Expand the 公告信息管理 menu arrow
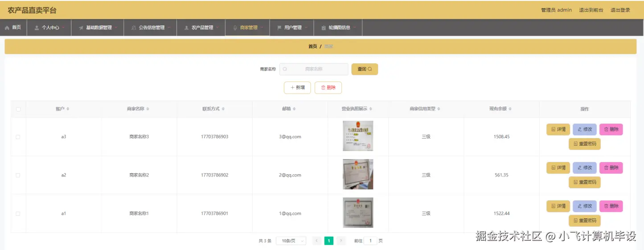The height and width of the screenshot is (250, 644). click(x=169, y=28)
